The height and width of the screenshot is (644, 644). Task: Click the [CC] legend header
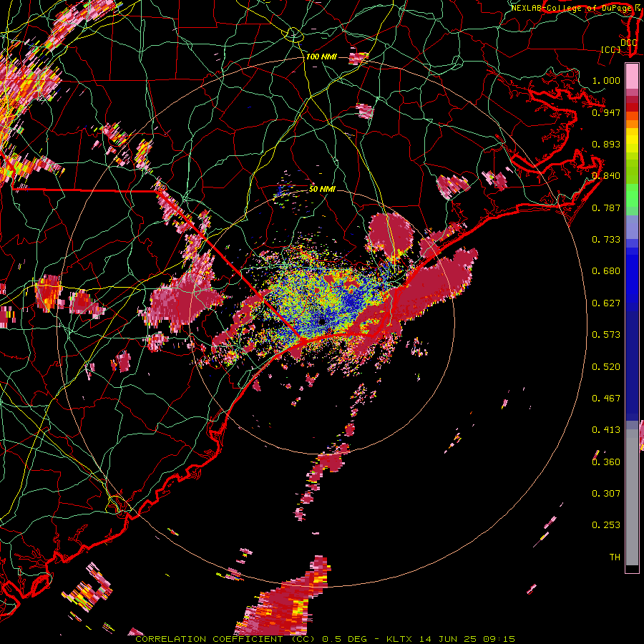pos(611,49)
